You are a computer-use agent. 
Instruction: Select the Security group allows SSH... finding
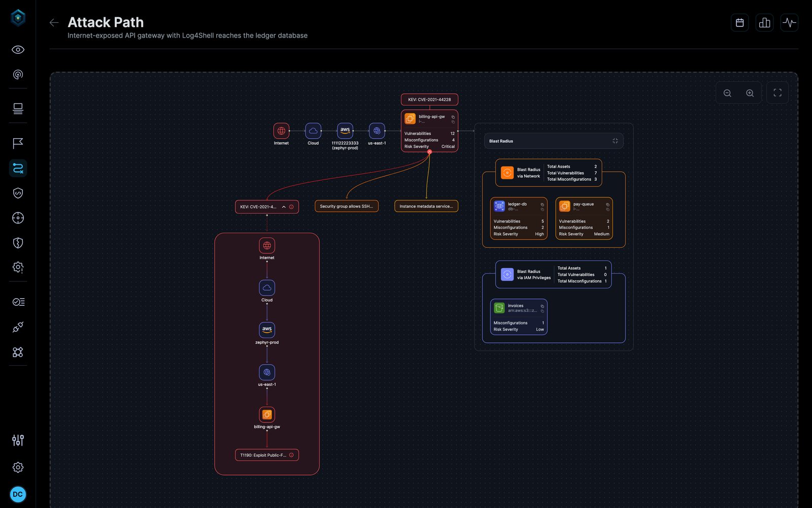pyautogui.click(x=347, y=206)
